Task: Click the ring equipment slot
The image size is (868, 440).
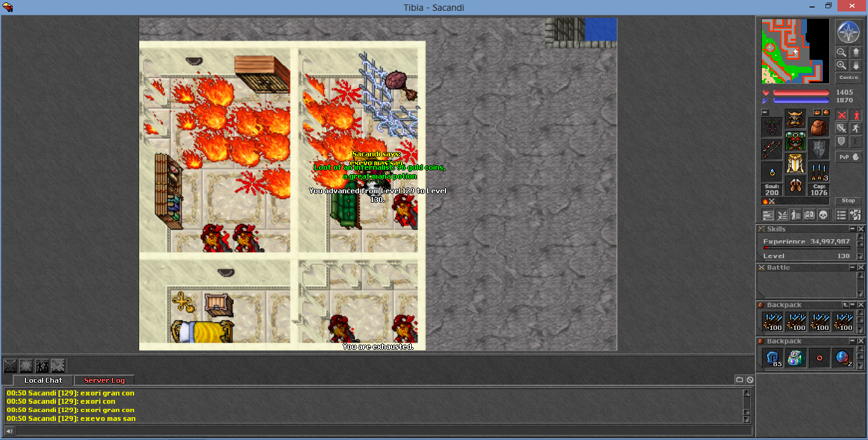Action: coord(772,172)
